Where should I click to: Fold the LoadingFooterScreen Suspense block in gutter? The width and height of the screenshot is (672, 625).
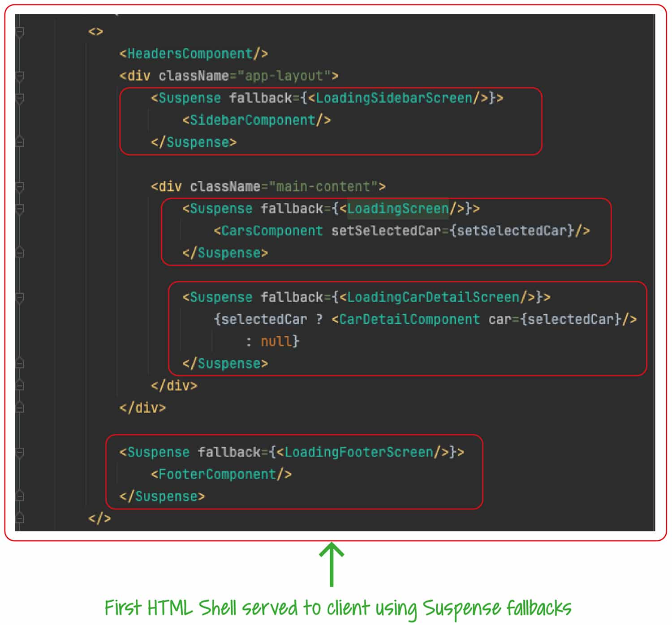(20, 452)
